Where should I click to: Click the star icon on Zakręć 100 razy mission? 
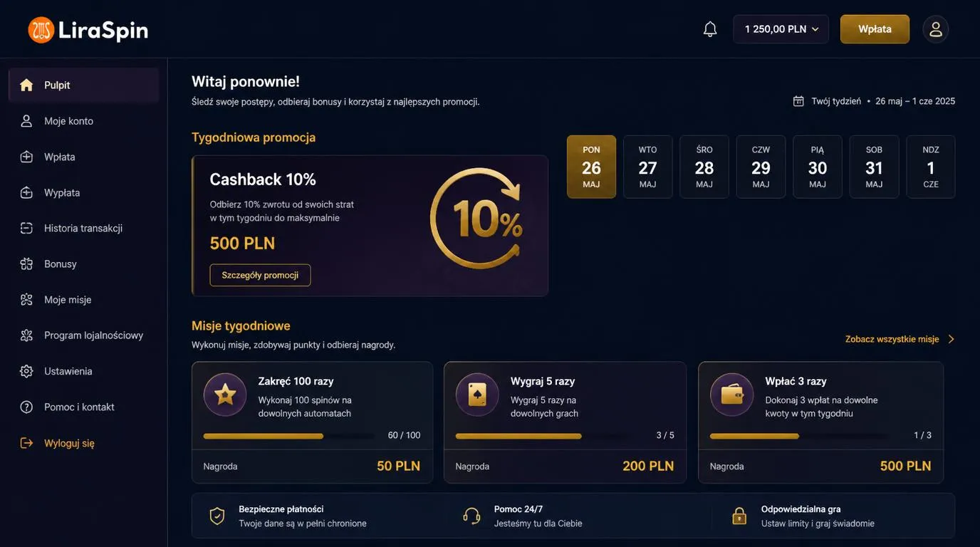coord(225,395)
